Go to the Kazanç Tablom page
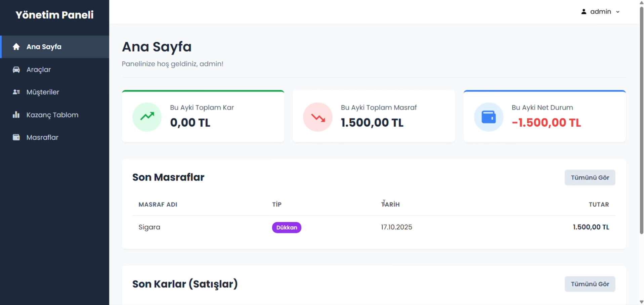Viewport: 644px width, 305px height. coord(52,115)
